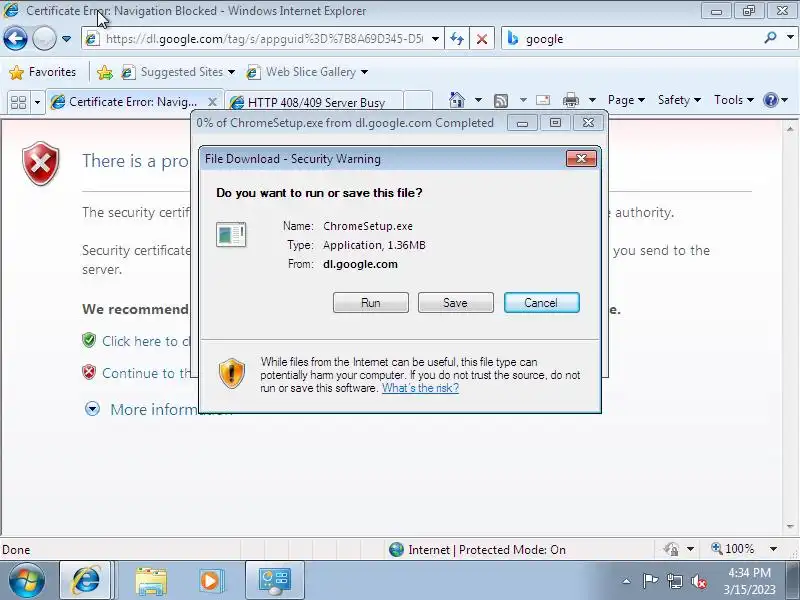
Task: Click "Click here to close" recommended link
Action: coord(146,341)
